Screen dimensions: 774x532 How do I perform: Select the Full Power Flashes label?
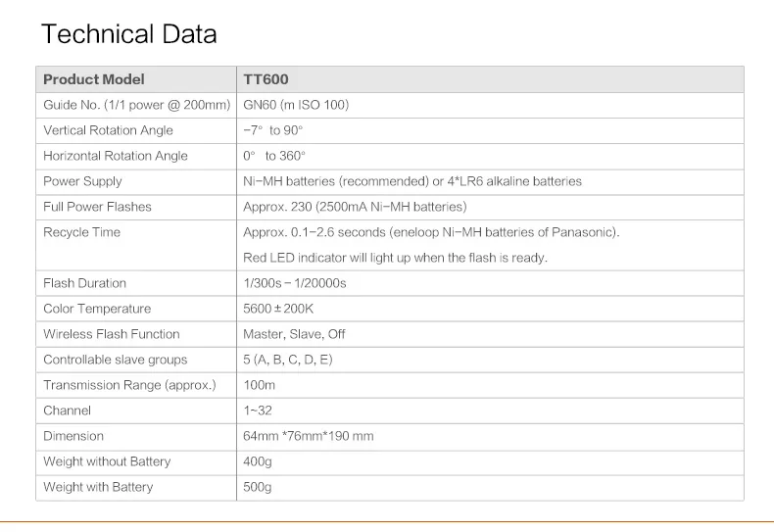[x=97, y=207]
